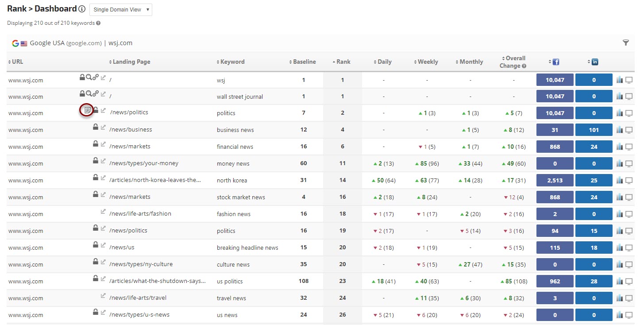Sort by the Keyword column header
The width and height of the screenshot is (644, 325).
click(231, 62)
